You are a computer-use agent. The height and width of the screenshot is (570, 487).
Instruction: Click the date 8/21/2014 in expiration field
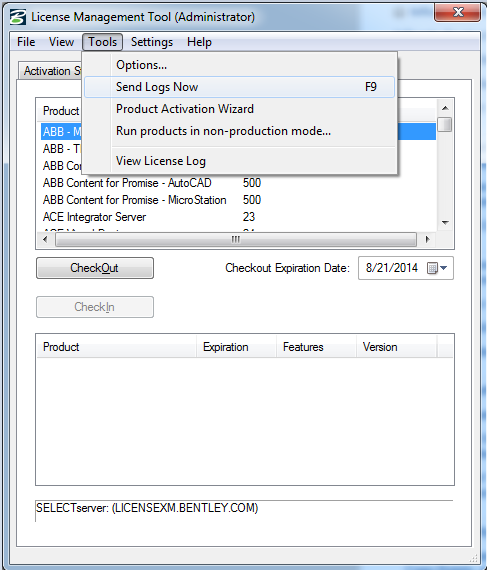click(x=392, y=268)
